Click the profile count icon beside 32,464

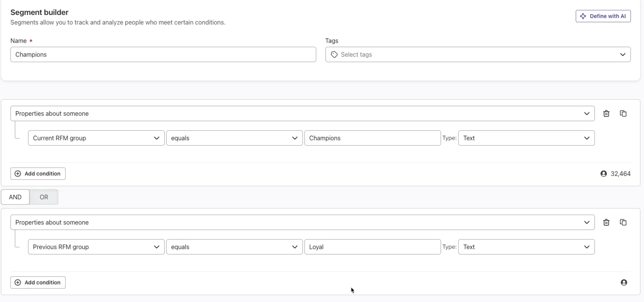603,174
